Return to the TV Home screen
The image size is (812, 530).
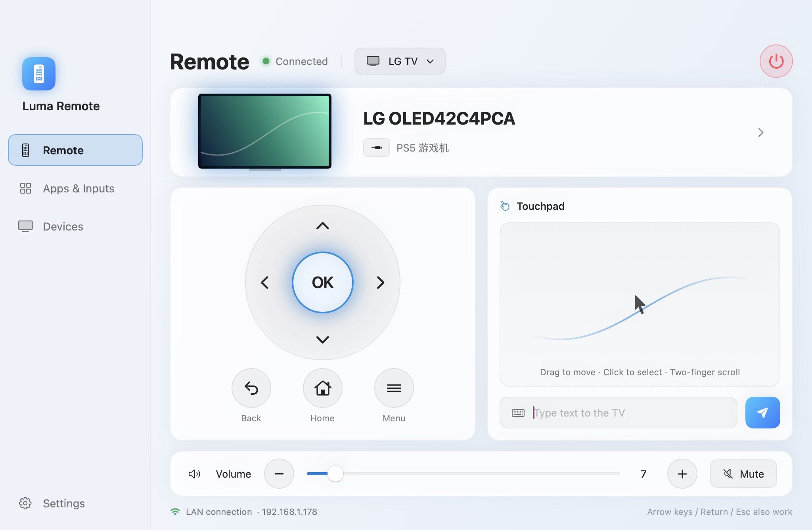[323, 388]
